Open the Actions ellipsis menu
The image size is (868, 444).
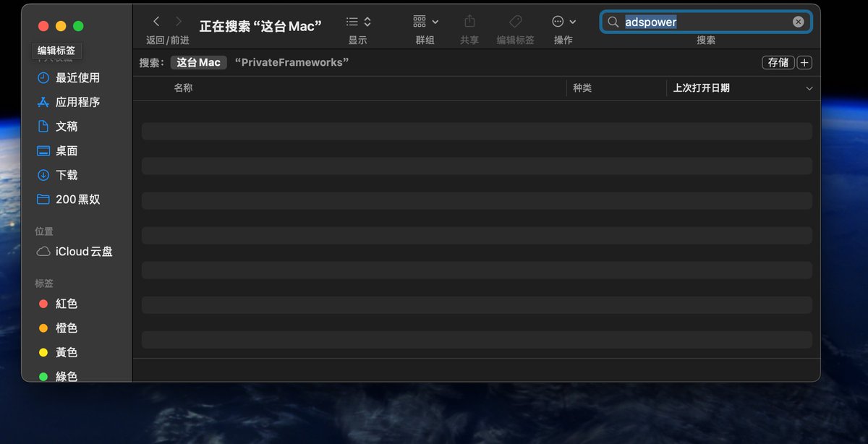click(563, 22)
